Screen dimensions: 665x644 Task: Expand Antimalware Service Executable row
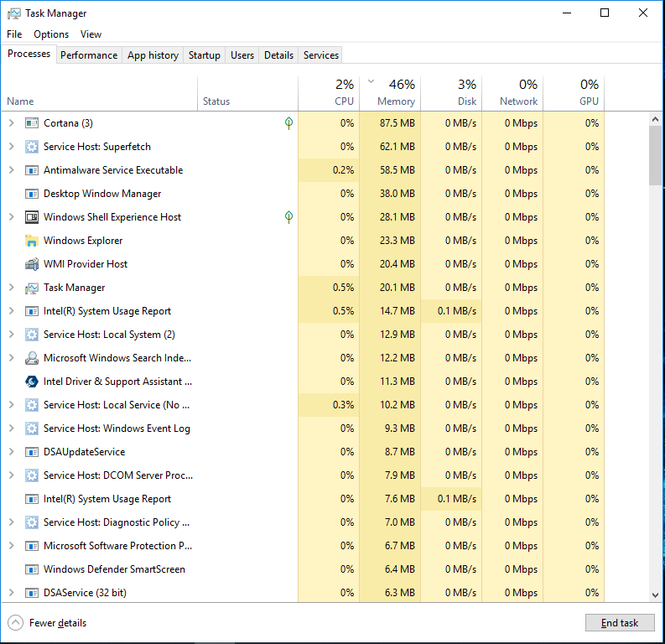pos(12,170)
